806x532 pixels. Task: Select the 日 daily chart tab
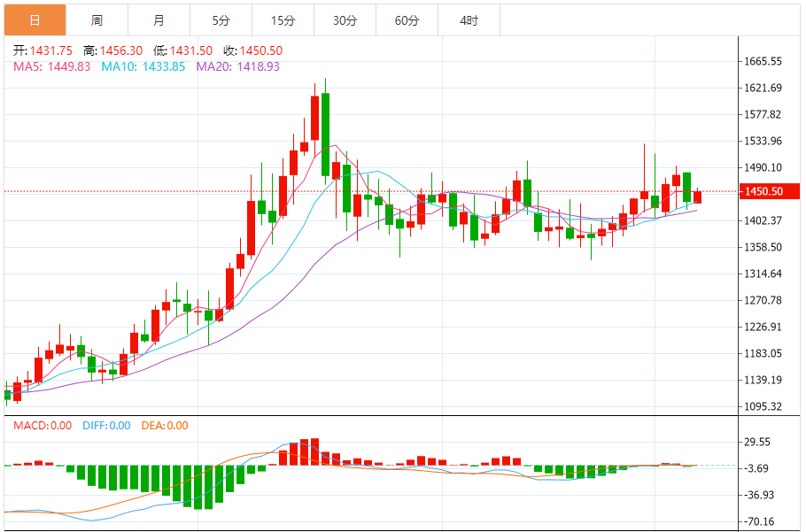[35, 19]
